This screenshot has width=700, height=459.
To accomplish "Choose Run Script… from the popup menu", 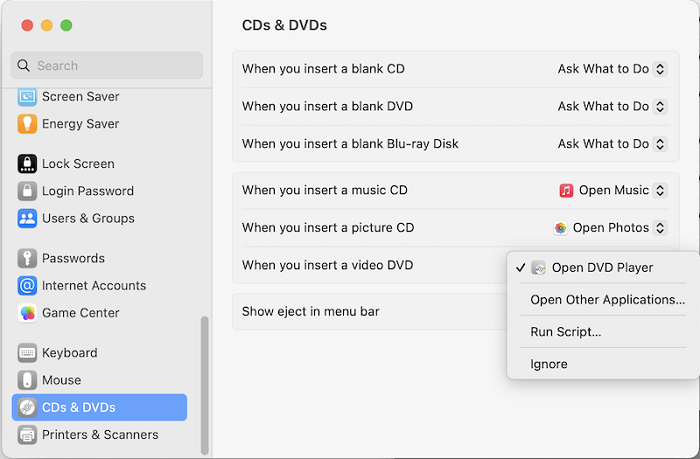I will coord(565,332).
